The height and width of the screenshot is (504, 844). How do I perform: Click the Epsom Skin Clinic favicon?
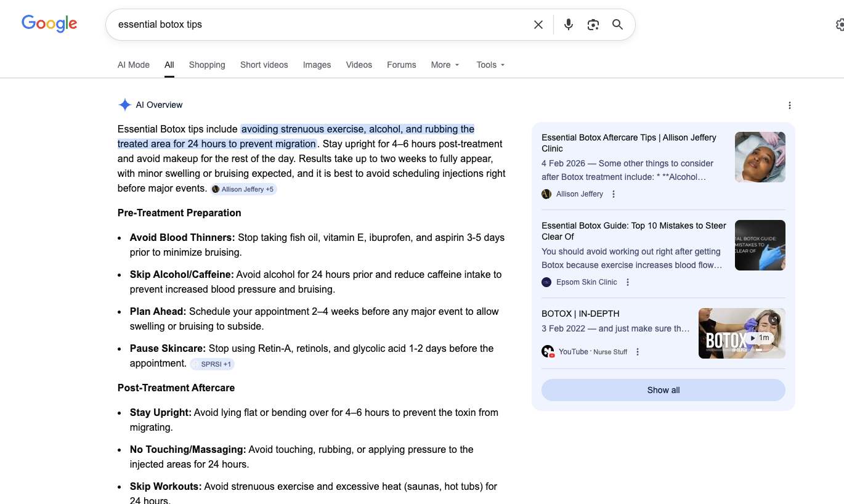pos(546,282)
